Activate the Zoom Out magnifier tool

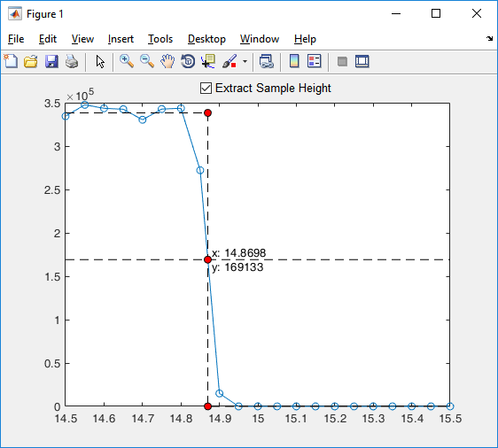tap(147, 61)
